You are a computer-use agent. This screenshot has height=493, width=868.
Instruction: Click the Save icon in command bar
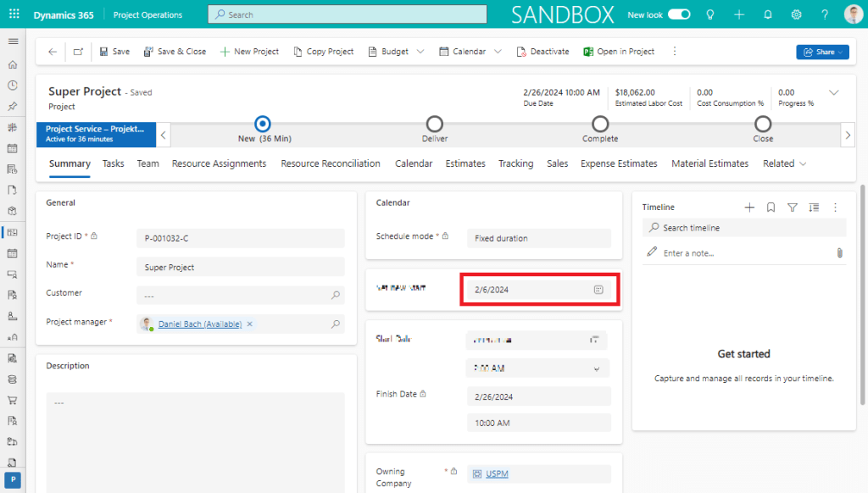click(104, 52)
